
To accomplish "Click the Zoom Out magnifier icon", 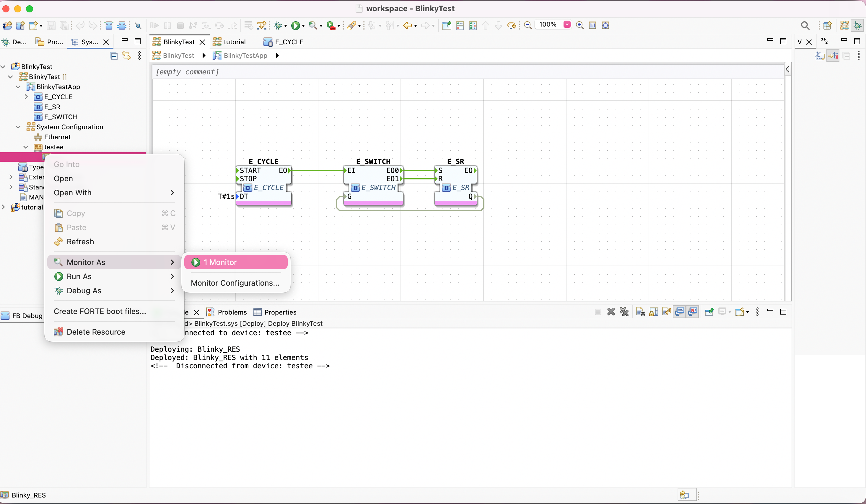I will click(x=528, y=25).
